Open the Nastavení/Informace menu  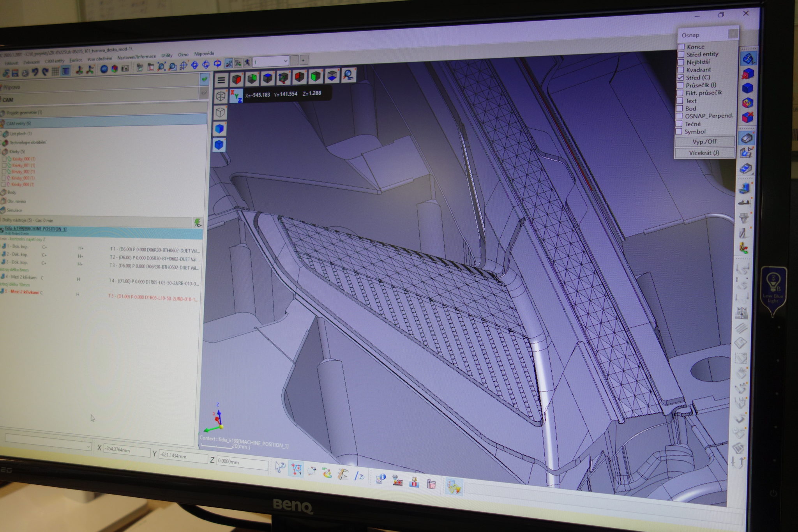tap(136, 57)
